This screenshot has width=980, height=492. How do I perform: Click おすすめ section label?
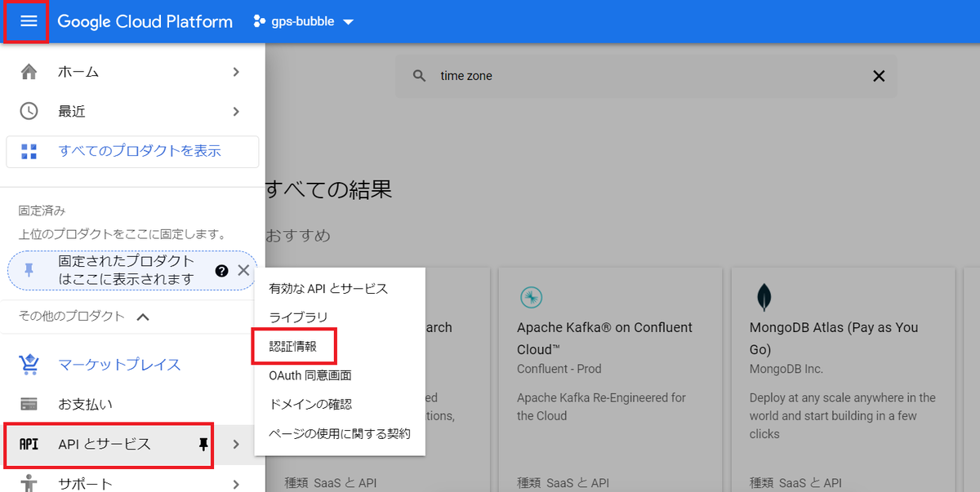(298, 236)
